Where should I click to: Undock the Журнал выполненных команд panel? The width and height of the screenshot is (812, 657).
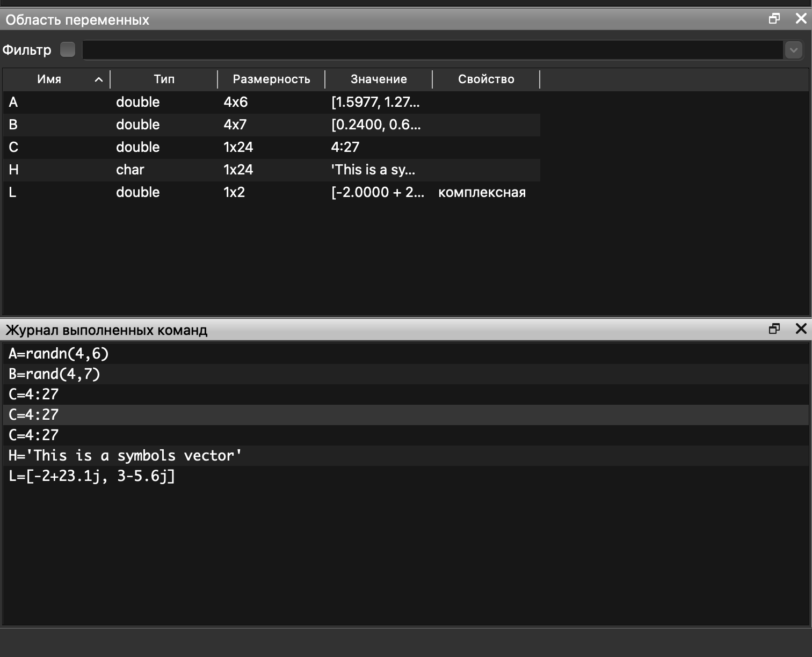coord(774,329)
